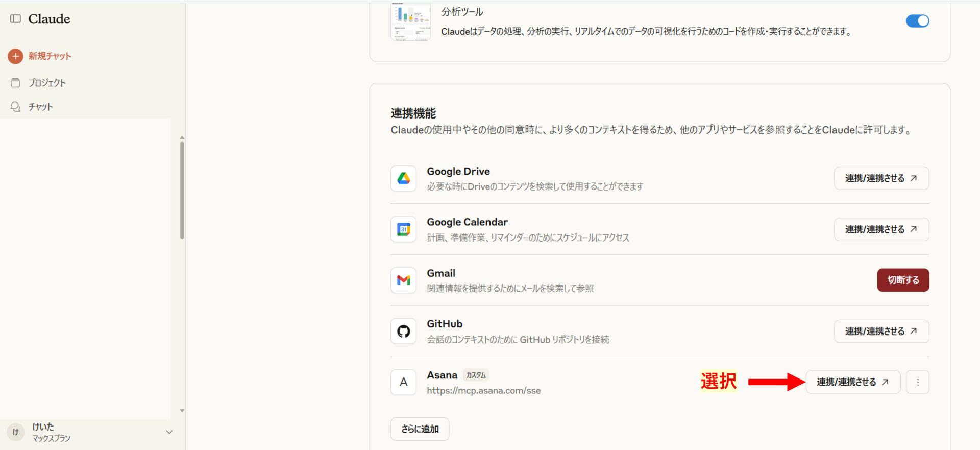Connect Google Drive with 連携/連携させる button
980x450 pixels.
[881, 178]
